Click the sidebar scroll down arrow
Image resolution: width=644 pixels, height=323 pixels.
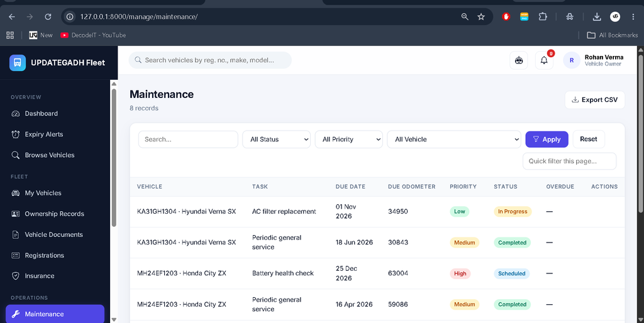pyautogui.click(x=114, y=319)
